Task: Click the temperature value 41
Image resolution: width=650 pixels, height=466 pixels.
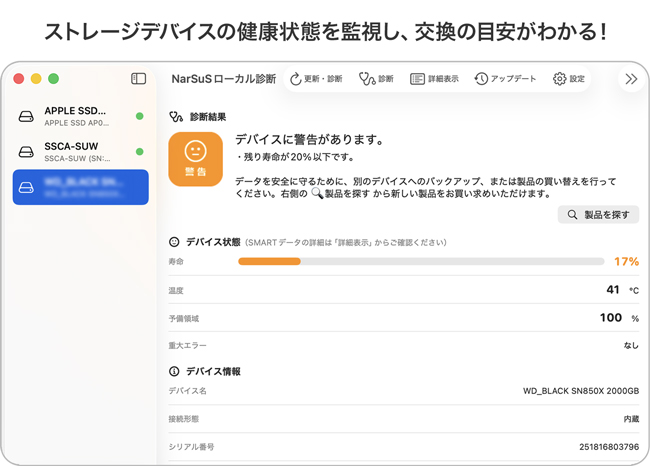Action: tap(613, 289)
